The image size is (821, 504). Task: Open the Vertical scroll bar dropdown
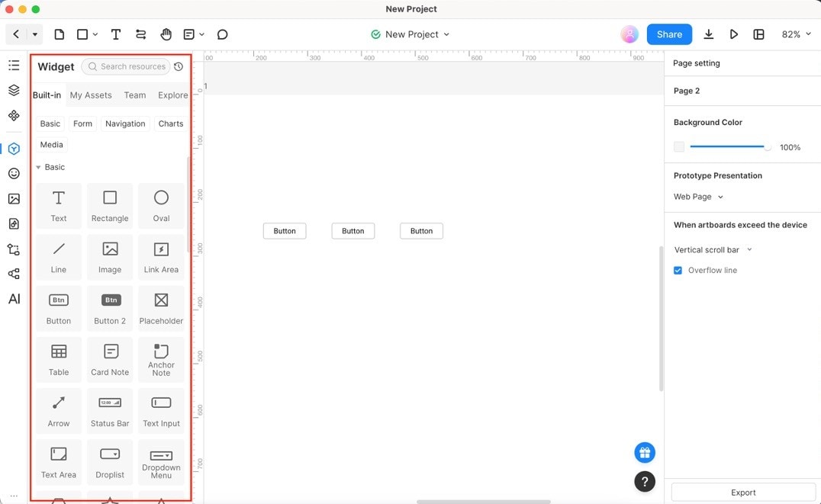pos(713,249)
